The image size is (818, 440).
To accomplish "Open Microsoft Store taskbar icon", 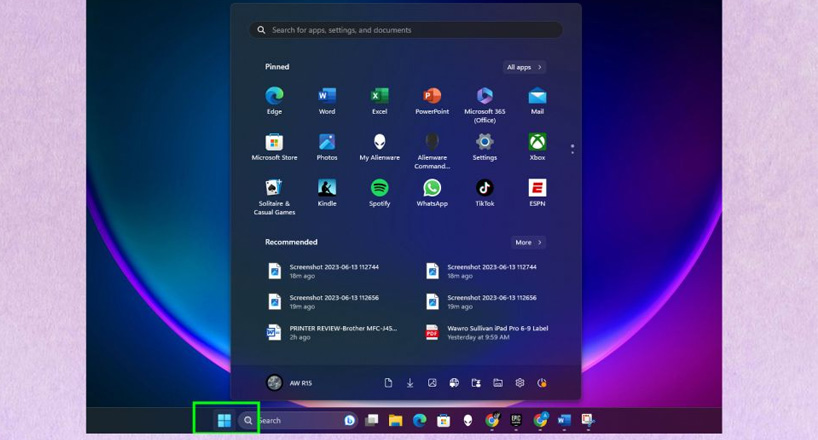I will pyautogui.click(x=443, y=420).
